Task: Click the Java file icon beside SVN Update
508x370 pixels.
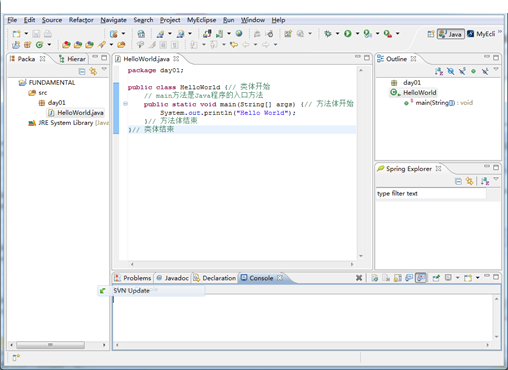Action: 102,291
